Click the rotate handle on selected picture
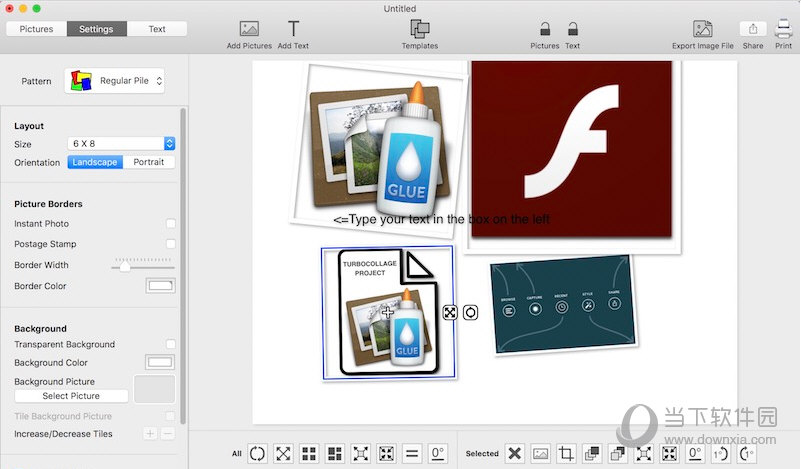The height and width of the screenshot is (469, 801). point(470,312)
